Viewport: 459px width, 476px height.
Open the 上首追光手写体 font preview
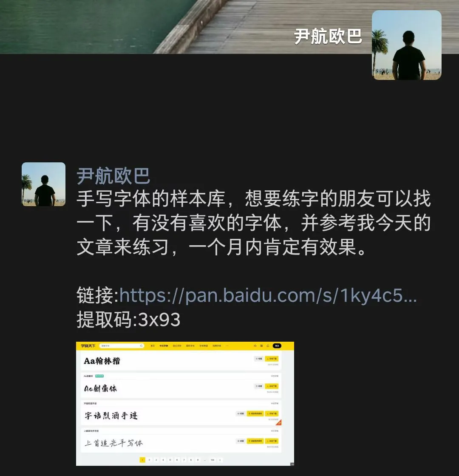(x=114, y=443)
